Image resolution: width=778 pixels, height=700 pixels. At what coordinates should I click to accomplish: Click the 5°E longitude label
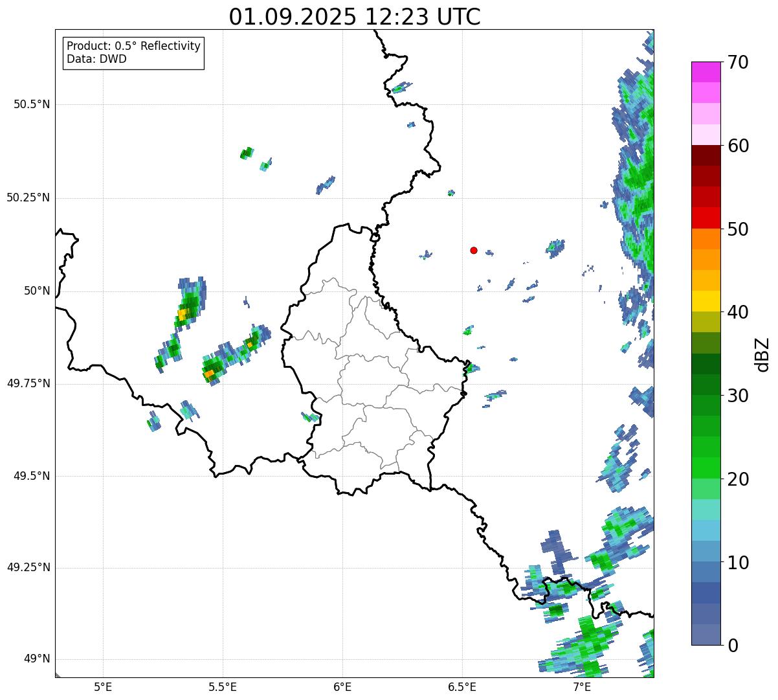click(x=103, y=686)
